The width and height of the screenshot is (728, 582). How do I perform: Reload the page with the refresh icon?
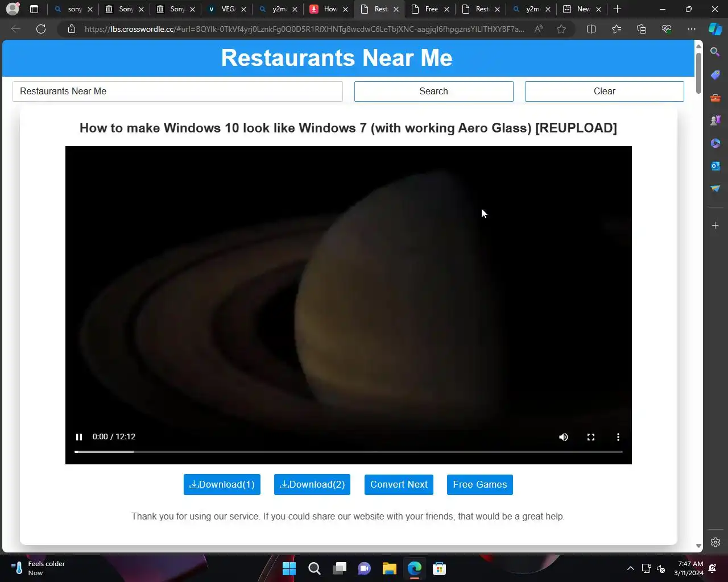pos(41,29)
